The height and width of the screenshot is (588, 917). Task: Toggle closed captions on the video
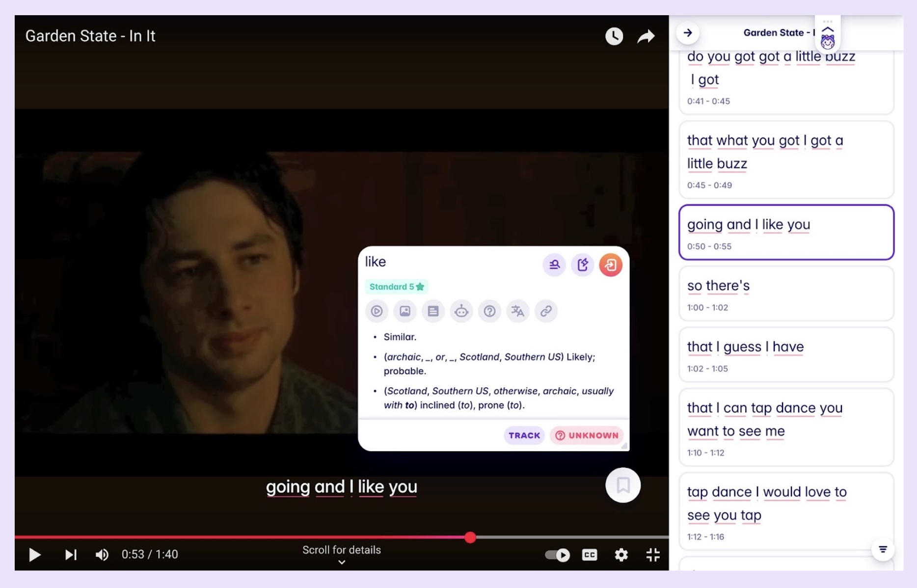click(590, 555)
